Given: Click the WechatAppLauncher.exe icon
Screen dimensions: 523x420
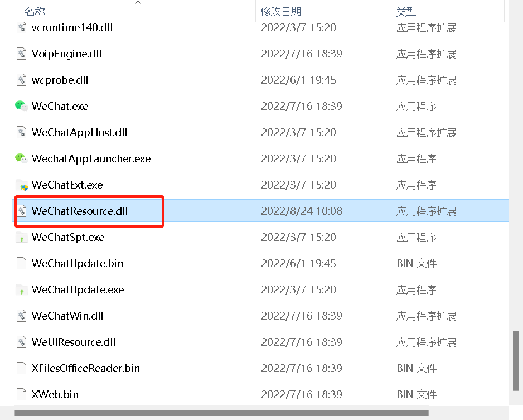Looking at the screenshot, I should coord(21,158).
